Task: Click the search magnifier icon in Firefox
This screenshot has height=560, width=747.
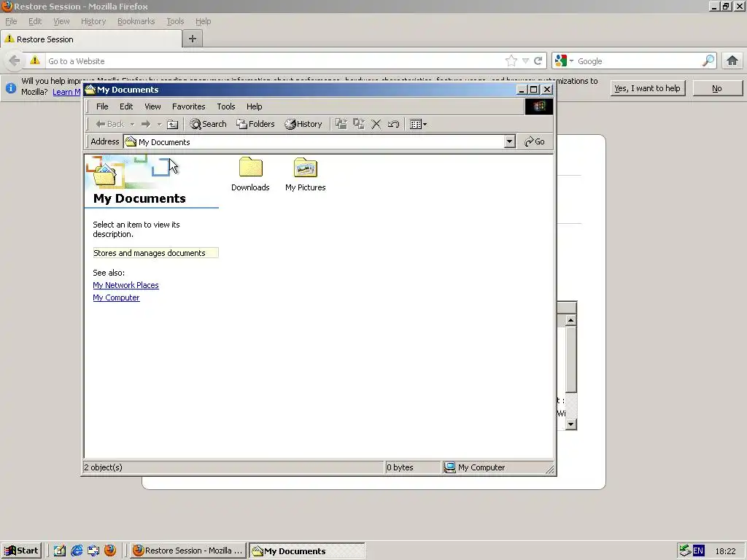Action: pyautogui.click(x=708, y=61)
